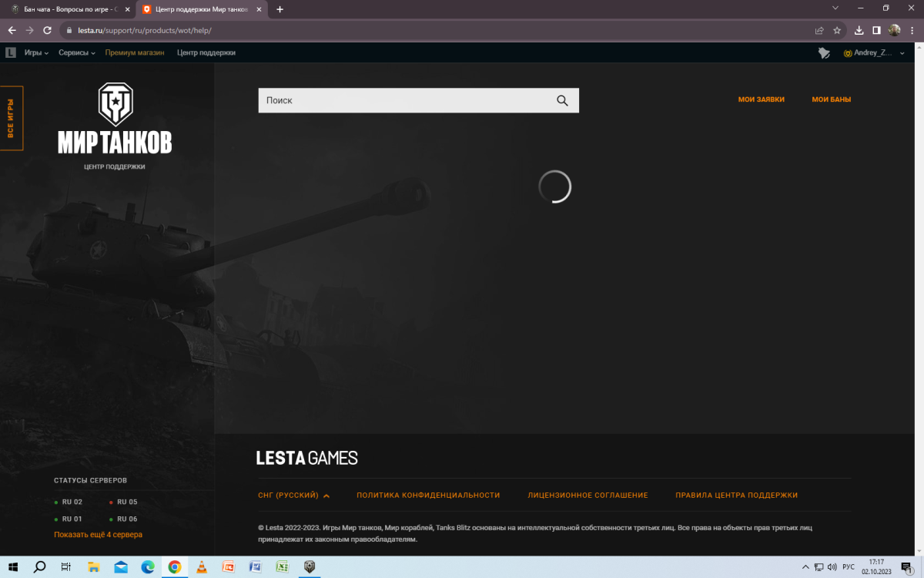Image resolution: width=924 pixels, height=578 pixels.
Task: Show hidden system tray icons
Action: (805, 567)
